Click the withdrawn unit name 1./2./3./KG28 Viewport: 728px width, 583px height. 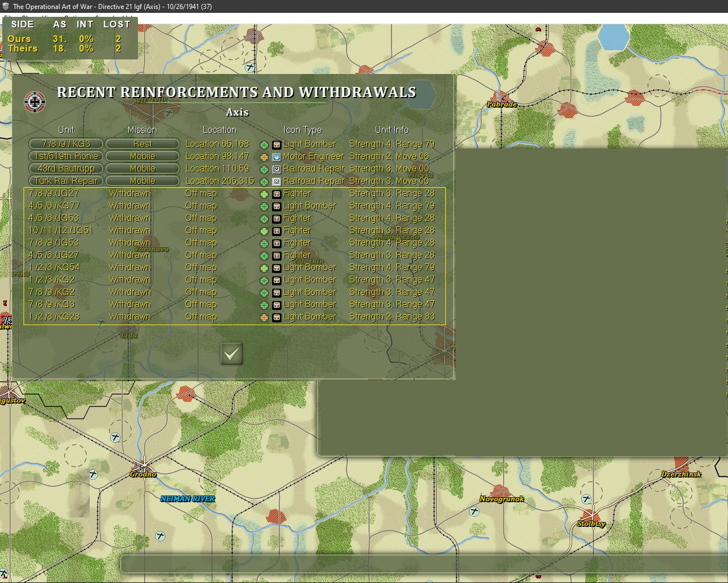click(x=54, y=317)
